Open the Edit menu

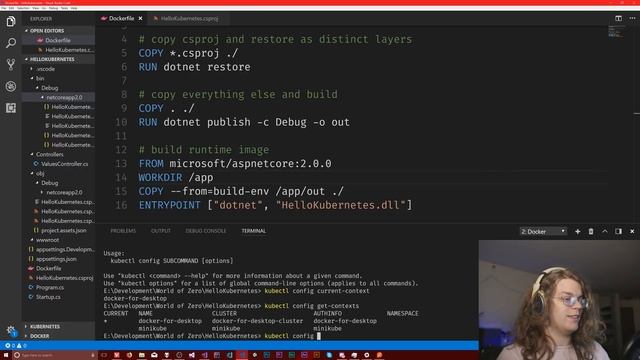(11, 8)
